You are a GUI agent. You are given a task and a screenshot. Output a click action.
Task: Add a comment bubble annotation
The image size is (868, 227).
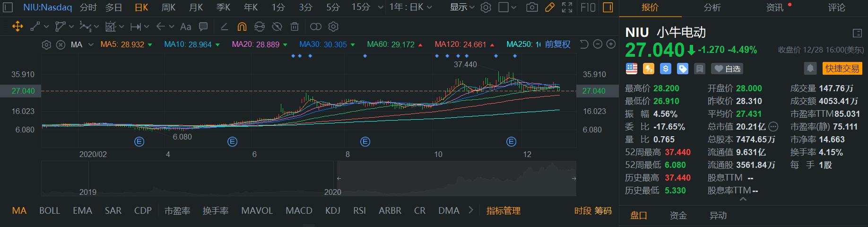[x=203, y=26]
